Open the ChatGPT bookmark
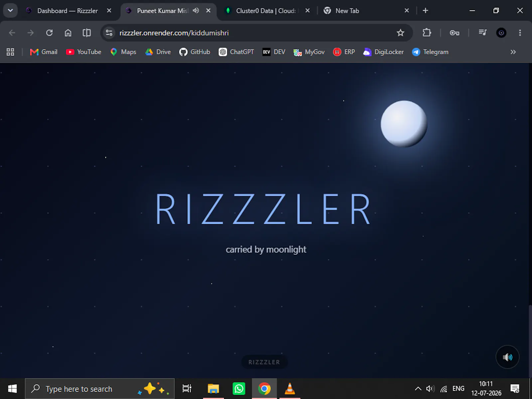The image size is (532, 399). [x=236, y=52]
